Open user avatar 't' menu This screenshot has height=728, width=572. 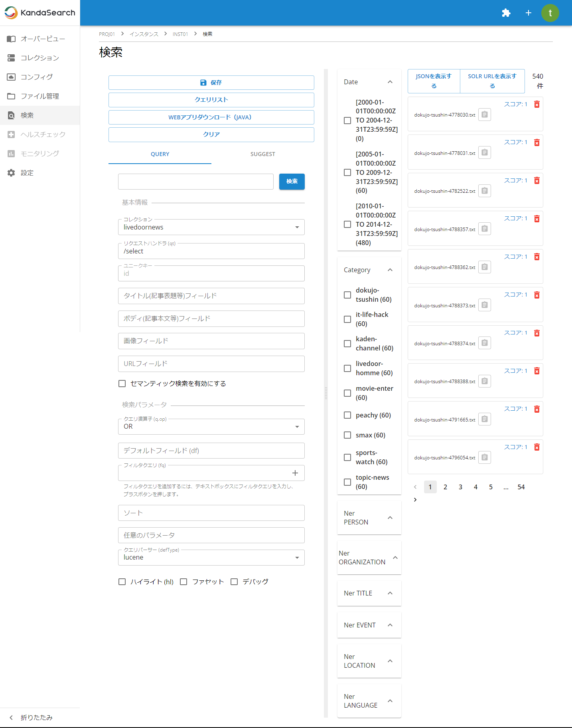click(550, 13)
